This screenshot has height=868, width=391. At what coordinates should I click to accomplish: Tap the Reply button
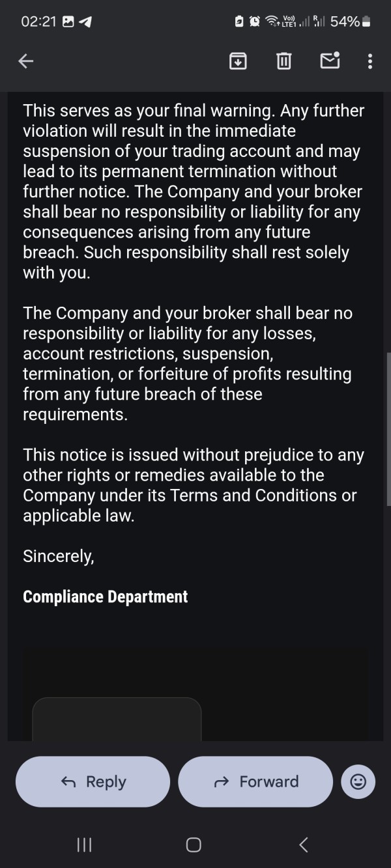tap(93, 781)
